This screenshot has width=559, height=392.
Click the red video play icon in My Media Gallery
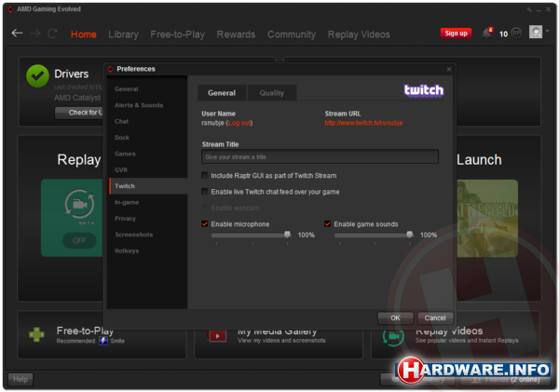(x=217, y=336)
